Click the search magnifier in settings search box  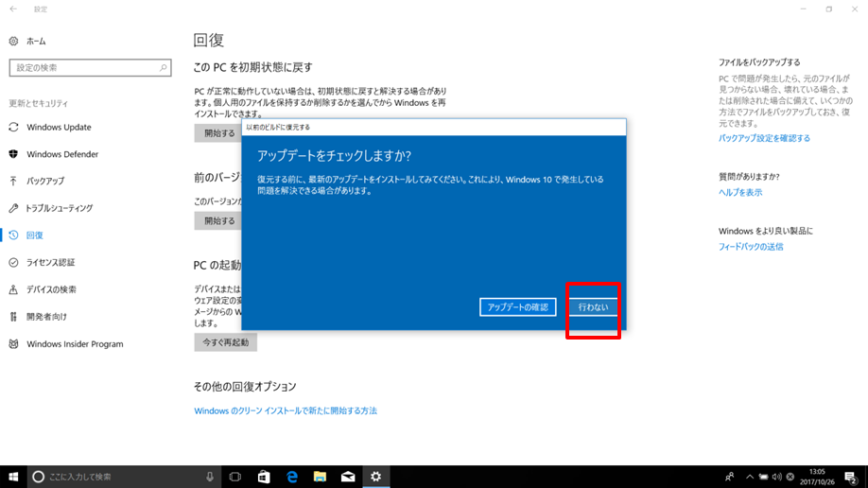[x=163, y=67]
